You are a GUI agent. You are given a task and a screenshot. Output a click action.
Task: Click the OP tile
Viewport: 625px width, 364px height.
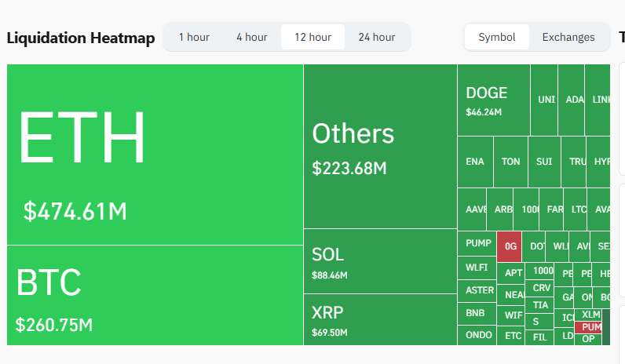point(588,340)
